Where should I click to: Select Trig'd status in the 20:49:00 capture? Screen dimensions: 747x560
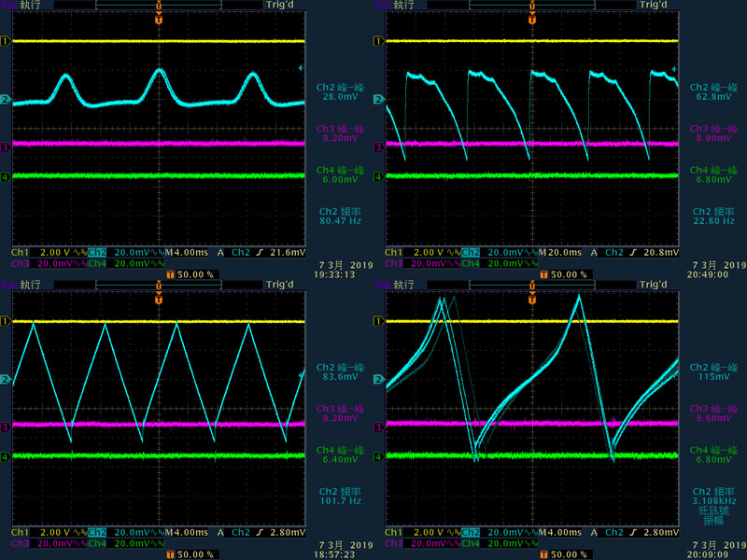point(654,5)
